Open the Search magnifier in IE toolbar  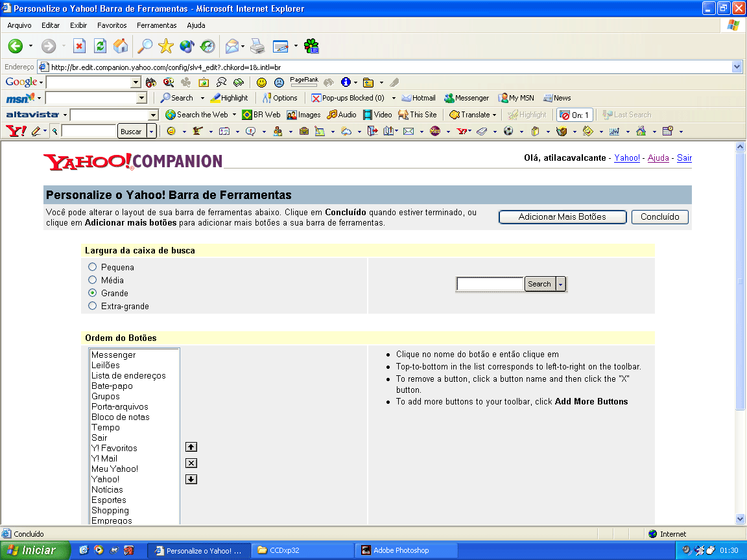(145, 46)
